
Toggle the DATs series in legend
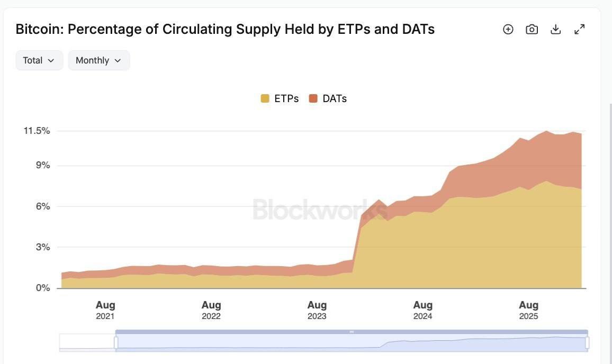click(328, 99)
